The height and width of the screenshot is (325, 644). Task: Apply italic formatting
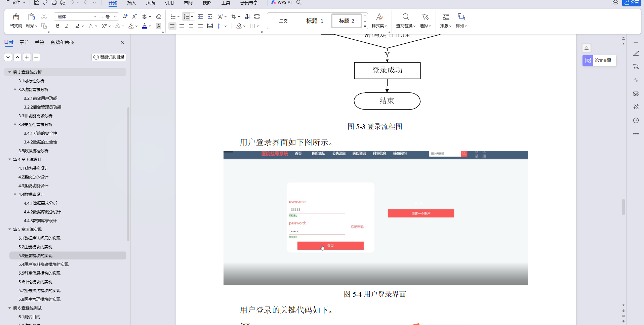point(67,26)
